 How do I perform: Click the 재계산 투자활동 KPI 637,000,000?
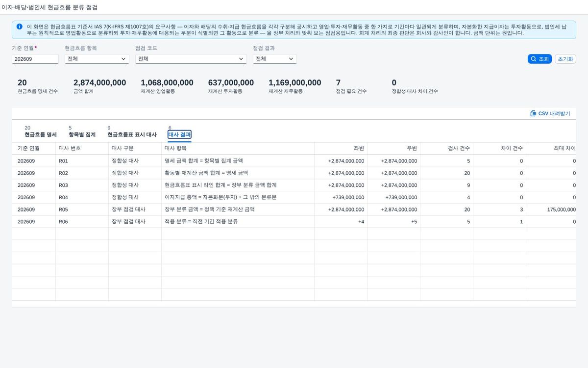point(231,83)
